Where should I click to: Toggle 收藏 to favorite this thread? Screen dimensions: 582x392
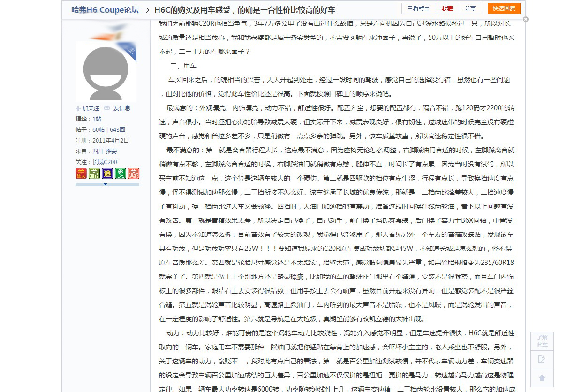[x=447, y=8]
